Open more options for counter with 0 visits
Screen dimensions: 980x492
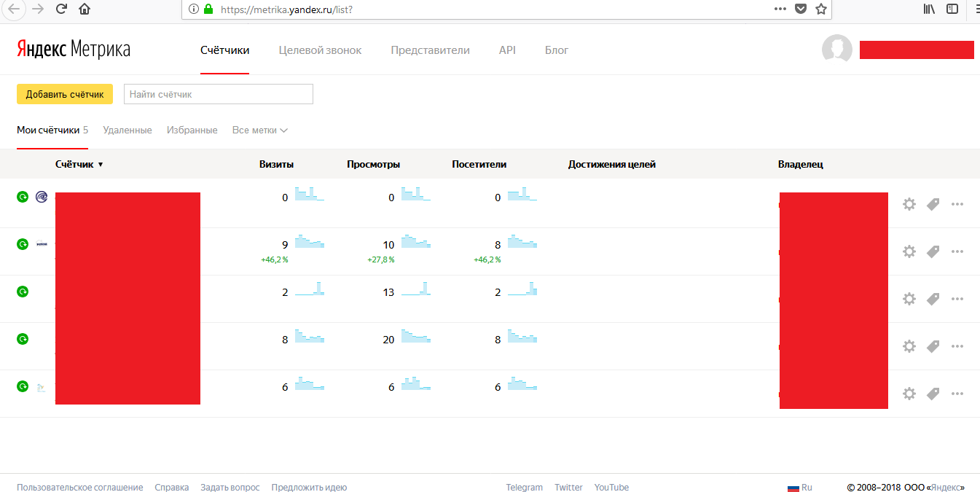coord(957,204)
